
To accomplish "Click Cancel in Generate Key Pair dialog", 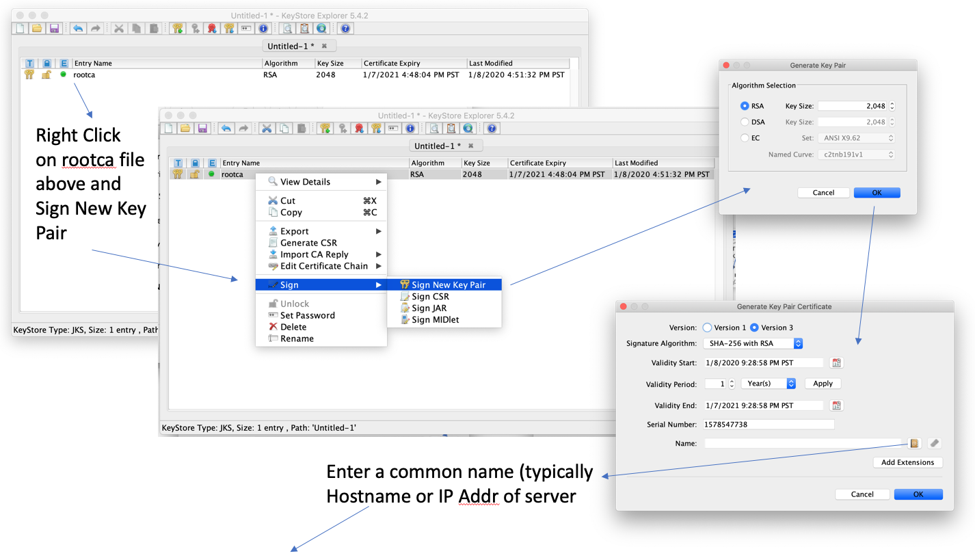I will pos(824,193).
